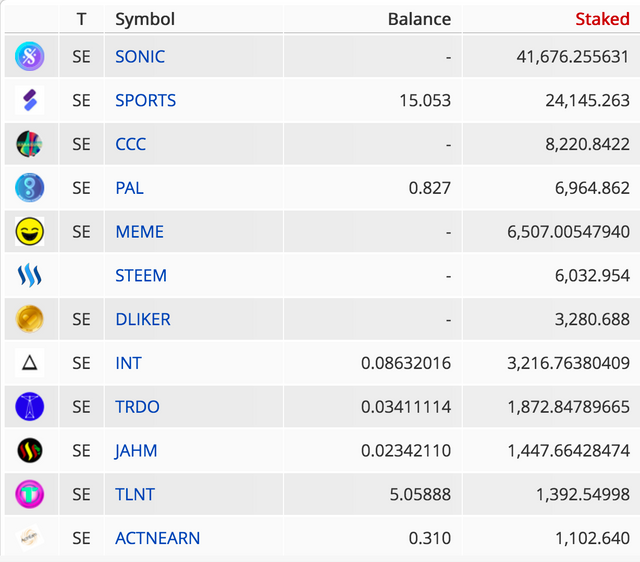This screenshot has height=562, width=640.
Task: Select the DLIKER gold coin icon
Action: [29, 319]
